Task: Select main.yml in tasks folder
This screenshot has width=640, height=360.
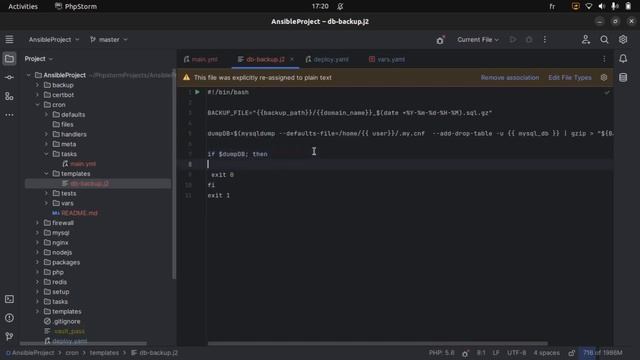Action: (82, 164)
